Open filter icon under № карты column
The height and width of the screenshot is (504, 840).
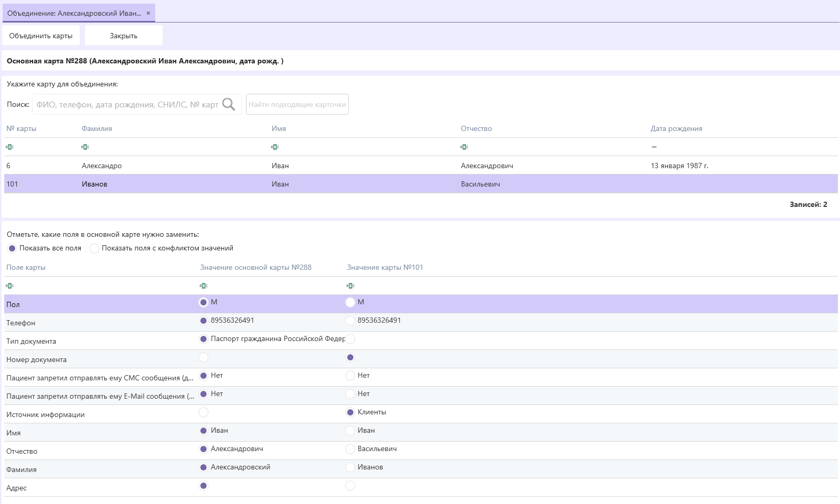pos(10,147)
